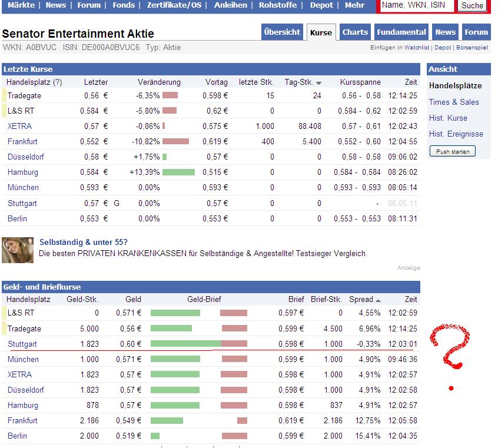The height and width of the screenshot is (448, 498).
Task: Open Düsseldorf in Letzte Kurse table
Action: pos(26,157)
